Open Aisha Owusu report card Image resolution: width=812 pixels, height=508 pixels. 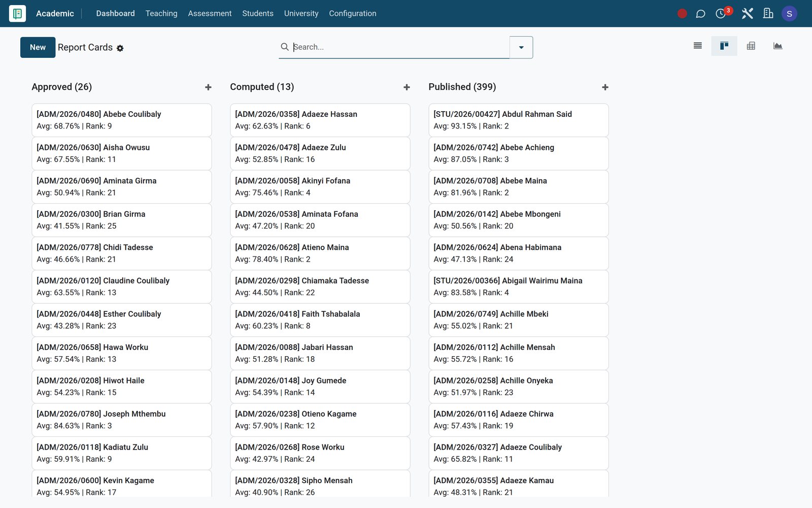tap(122, 153)
